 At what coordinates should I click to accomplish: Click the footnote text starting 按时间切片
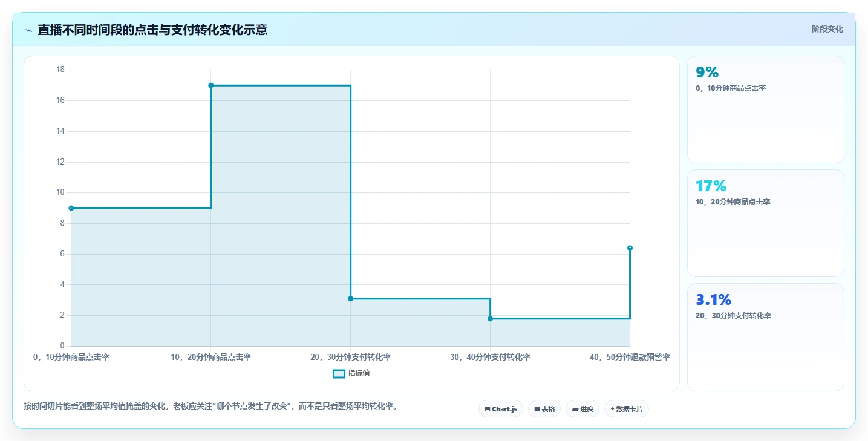coord(211,406)
